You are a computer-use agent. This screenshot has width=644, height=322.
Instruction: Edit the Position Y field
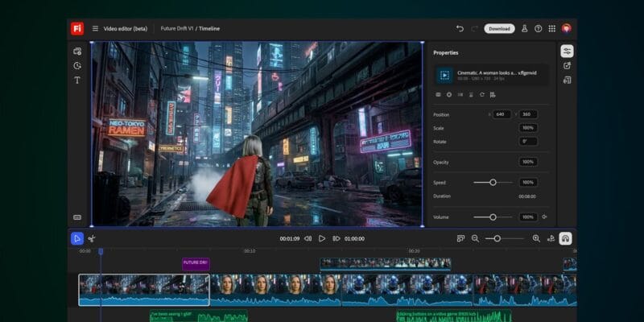528,114
